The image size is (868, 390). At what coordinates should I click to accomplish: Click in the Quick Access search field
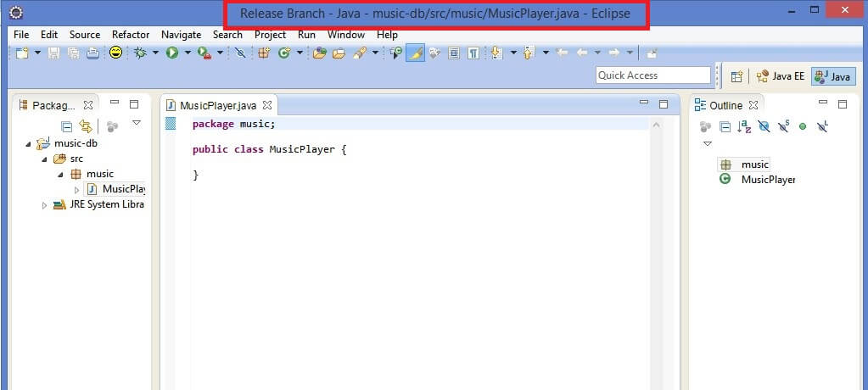pyautogui.click(x=653, y=75)
